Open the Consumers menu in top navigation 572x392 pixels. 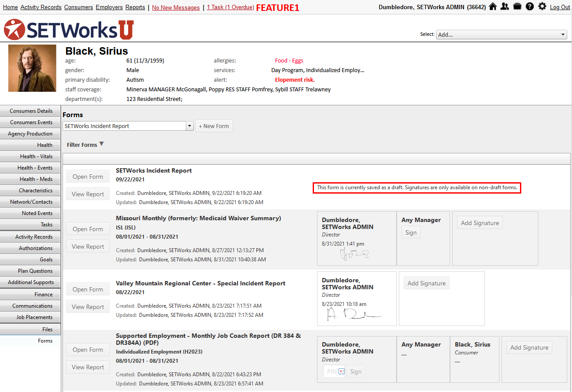tap(79, 7)
